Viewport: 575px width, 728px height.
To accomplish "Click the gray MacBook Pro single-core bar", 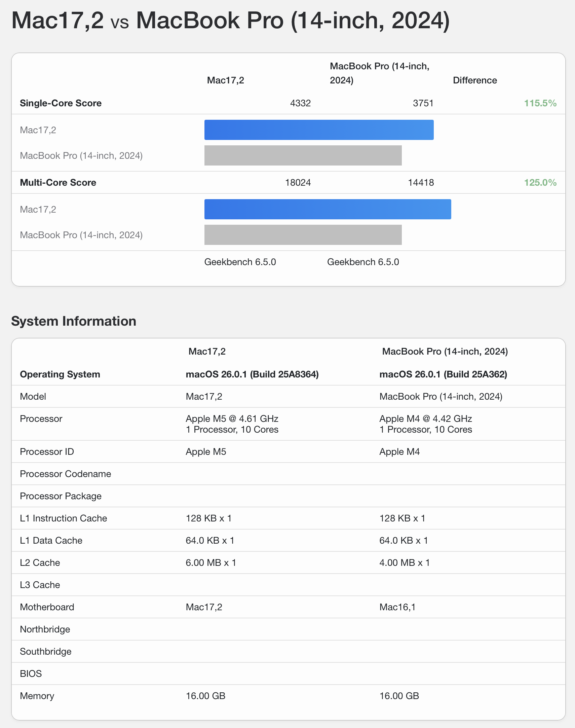I will [303, 155].
